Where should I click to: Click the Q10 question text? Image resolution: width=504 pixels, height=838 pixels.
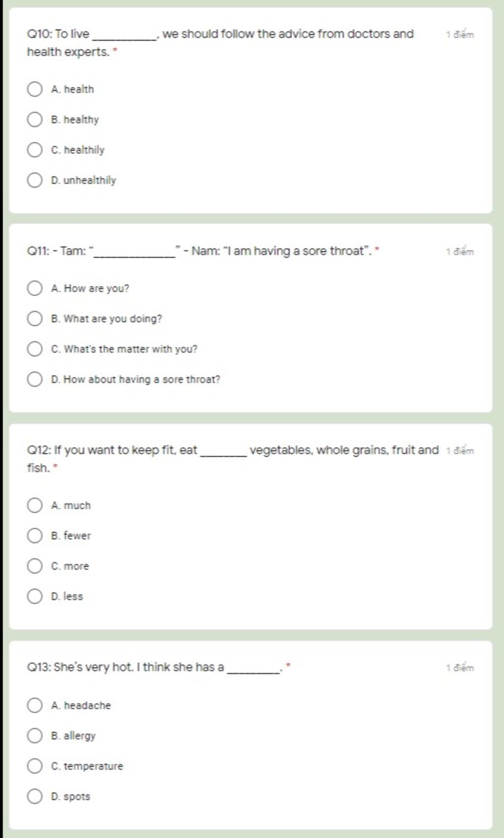[x=220, y=43]
